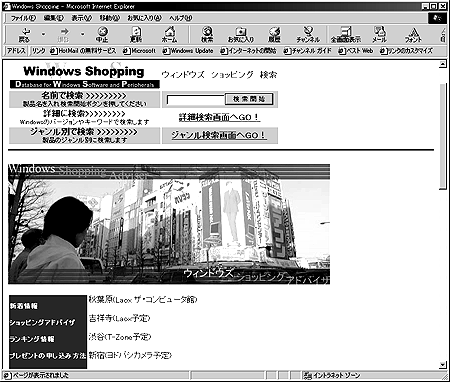Follow the 詳細検索画面へGO！ link
450x382 pixels.
click(219, 117)
